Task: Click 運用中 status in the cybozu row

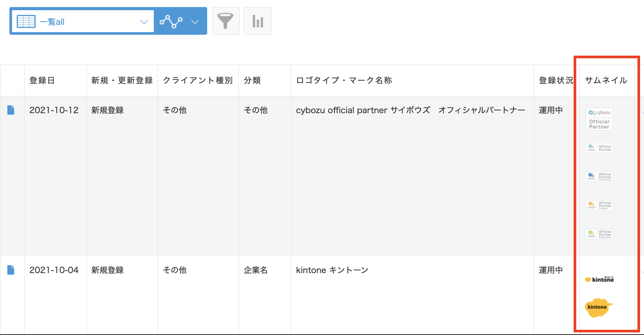Action: click(x=551, y=110)
